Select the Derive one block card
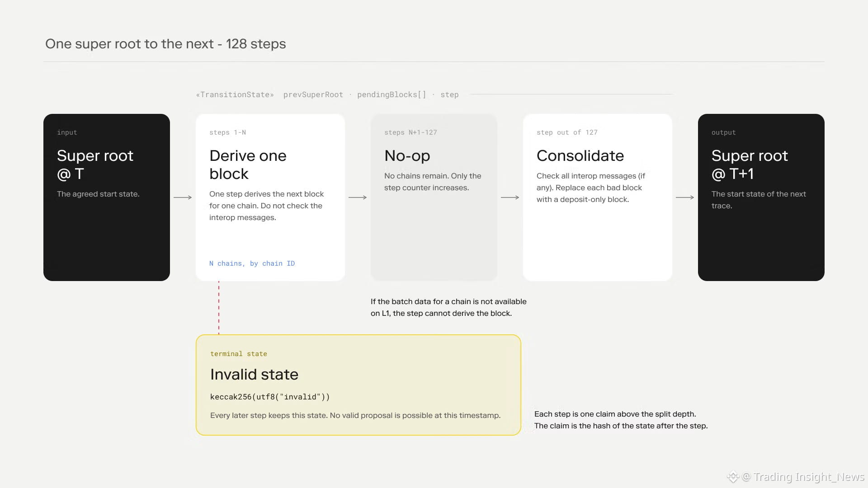Viewport: 868px width, 488px height. tap(270, 197)
